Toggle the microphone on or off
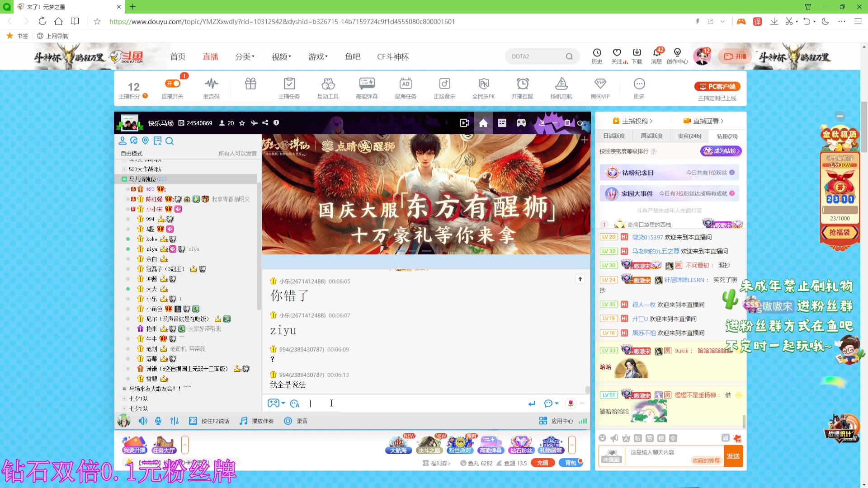 coord(158,421)
